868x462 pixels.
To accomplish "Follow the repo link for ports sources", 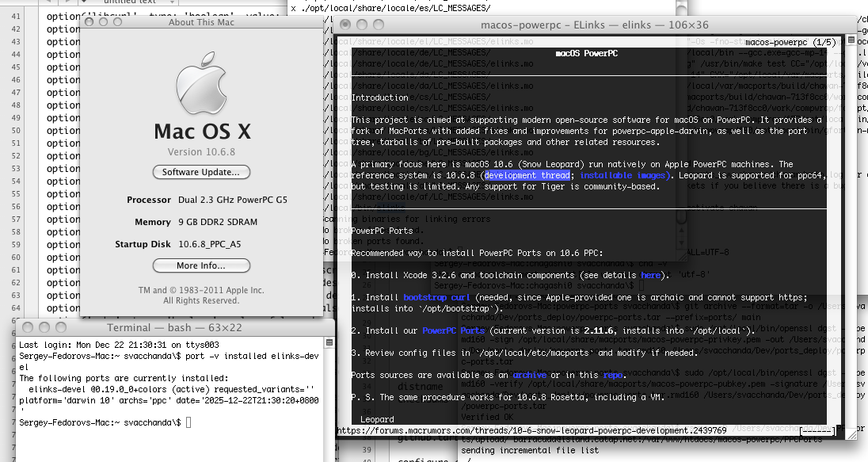I will tap(612, 375).
